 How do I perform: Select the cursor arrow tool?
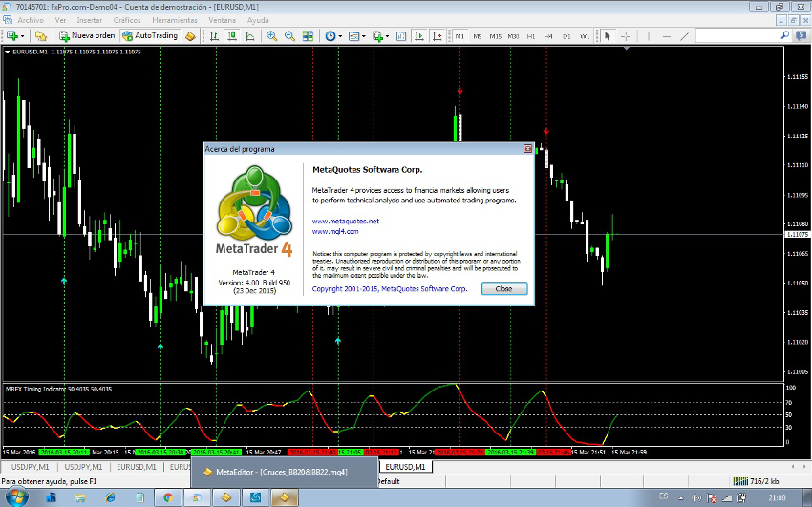608,36
